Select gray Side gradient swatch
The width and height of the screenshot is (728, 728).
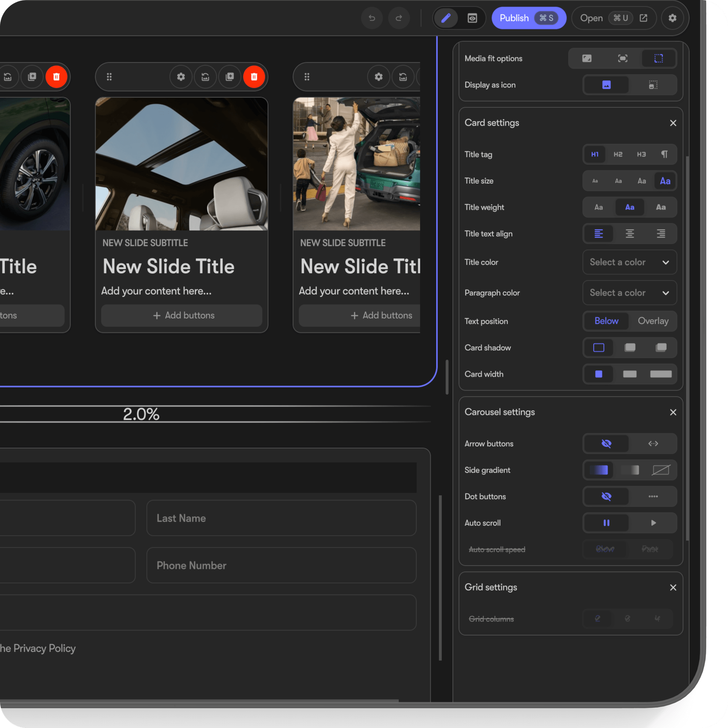(x=630, y=470)
